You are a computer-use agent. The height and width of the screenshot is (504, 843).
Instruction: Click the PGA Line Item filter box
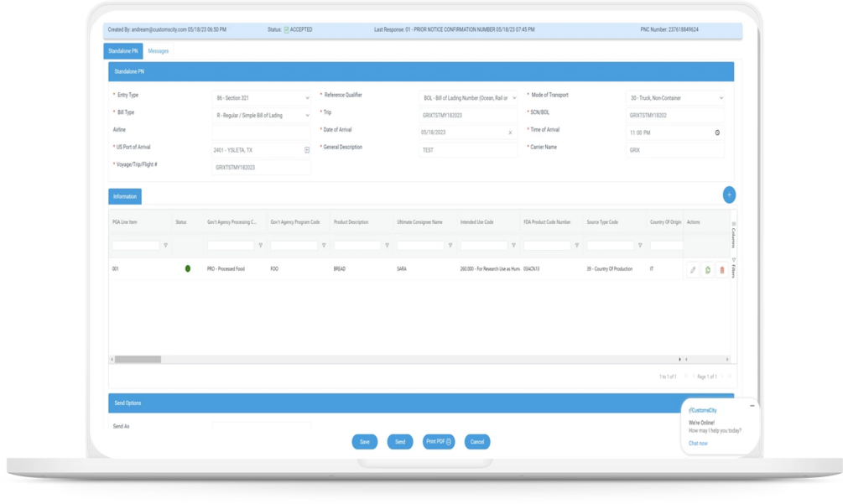(x=136, y=246)
